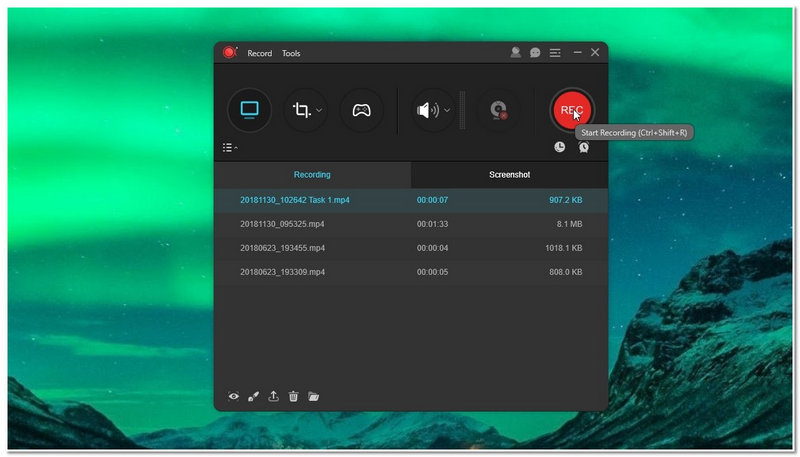
Task: Open the task scheduler alarm icon
Action: point(583,147)
